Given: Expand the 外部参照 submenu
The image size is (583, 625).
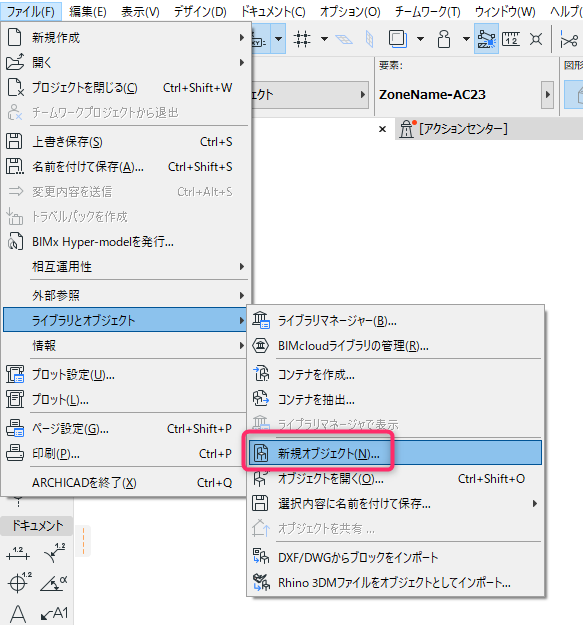Looking at the screenshot, I should click(x=126, y=295).
